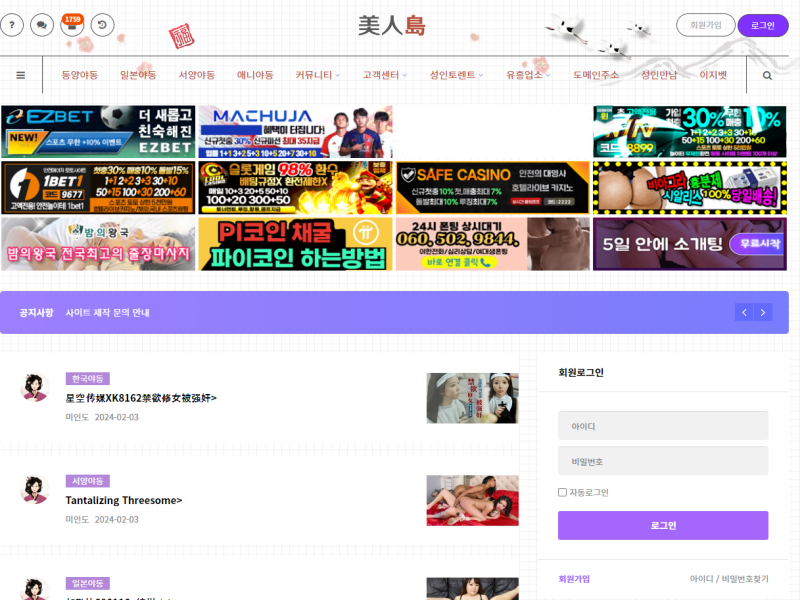The width and height of the screenshot is (800, 600).
Task: Go to next notice with right arrow
Action: [763, 312]
